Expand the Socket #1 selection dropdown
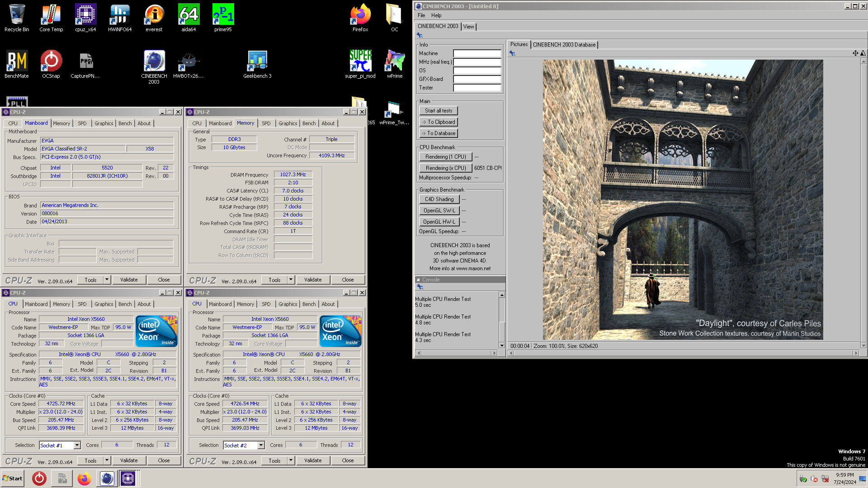Viewport: 868px width, 488px height. pos(77,445)
